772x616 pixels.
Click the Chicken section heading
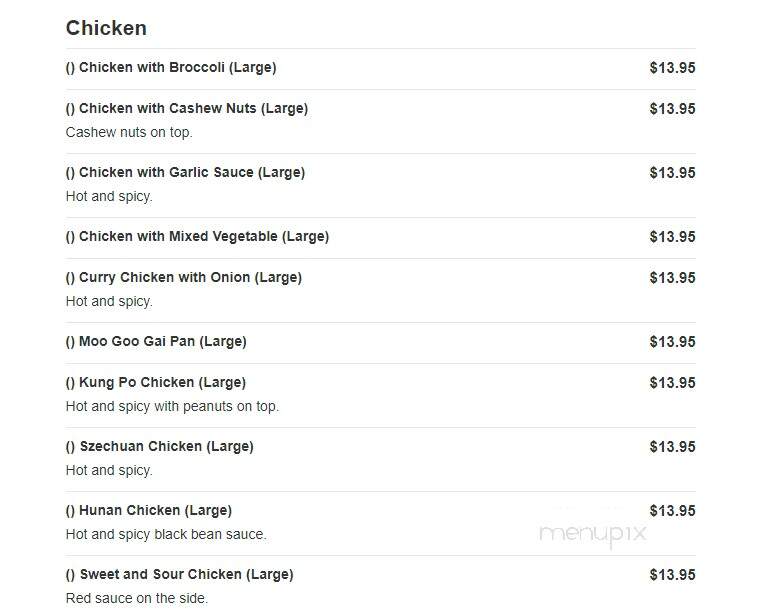tap(106, 28)
